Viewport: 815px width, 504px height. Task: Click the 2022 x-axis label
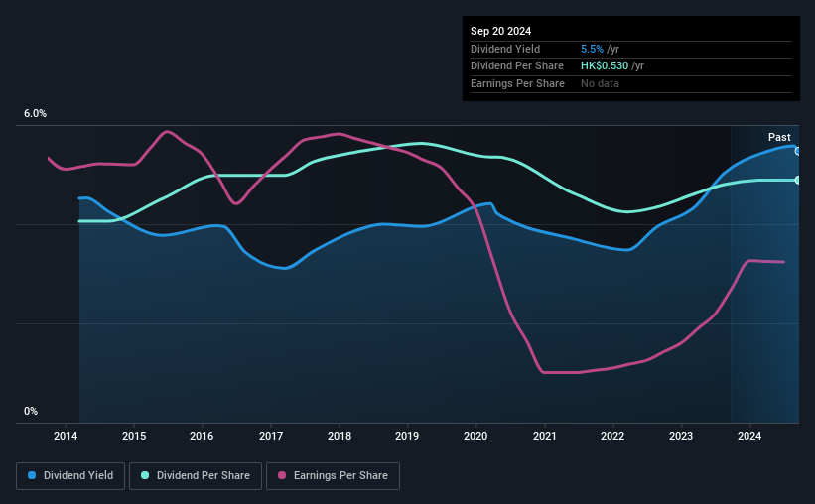pos(612,436)
